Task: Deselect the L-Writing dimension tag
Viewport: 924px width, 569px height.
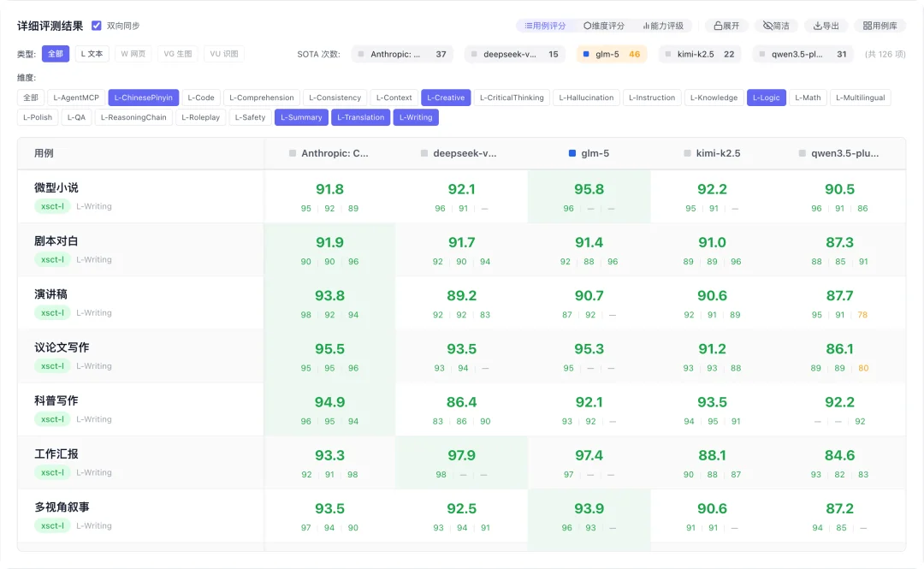Action: point(416,117)
